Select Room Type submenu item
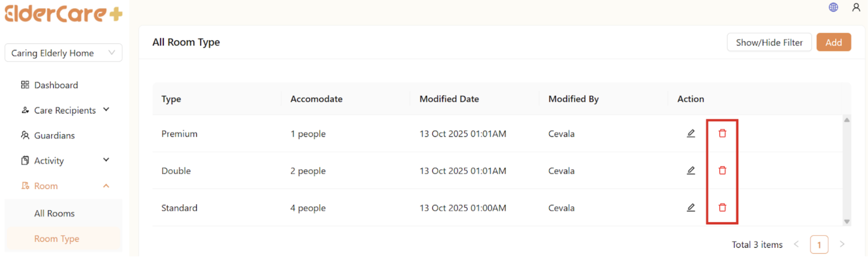This screenshot has height=268, width=868. click(x=56, y=239)
